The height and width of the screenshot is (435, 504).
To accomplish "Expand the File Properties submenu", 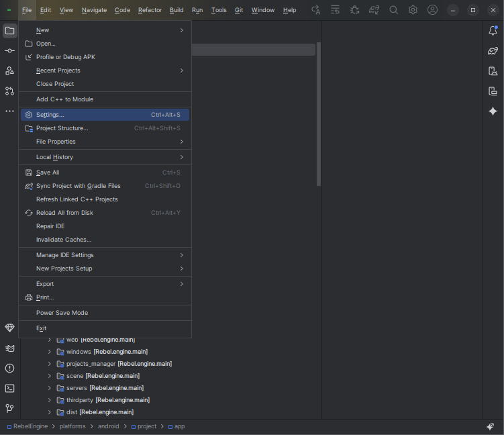I will point(105,142).
